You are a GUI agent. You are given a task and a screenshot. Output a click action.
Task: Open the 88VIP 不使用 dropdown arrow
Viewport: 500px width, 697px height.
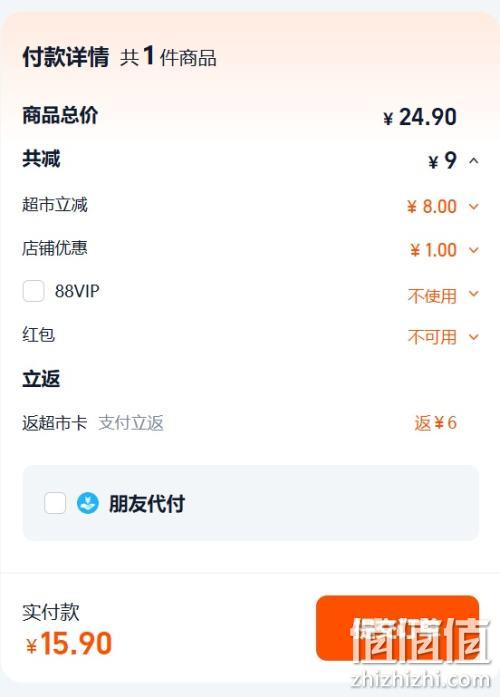[x=474, y=293]
